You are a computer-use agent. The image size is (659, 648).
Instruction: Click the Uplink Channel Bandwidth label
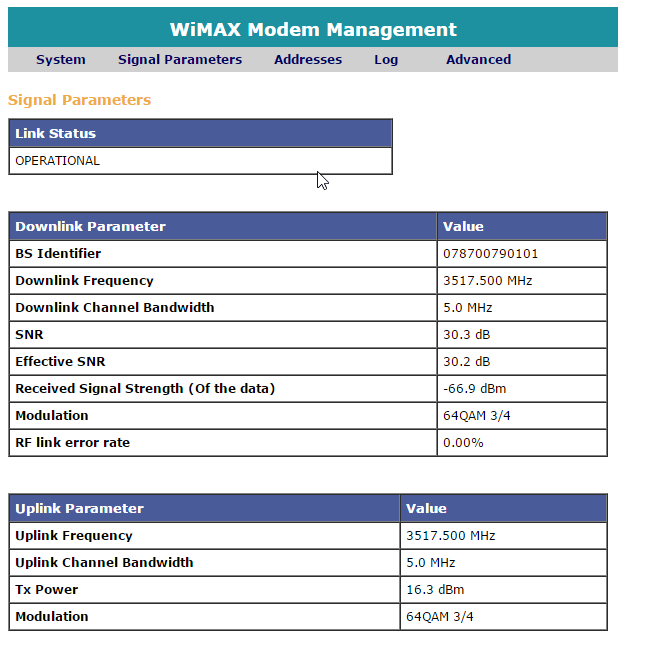104,563
